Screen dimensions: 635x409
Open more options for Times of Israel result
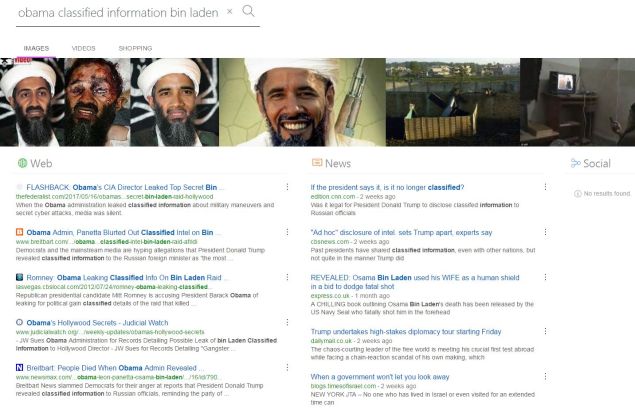(x=546, y=377)
